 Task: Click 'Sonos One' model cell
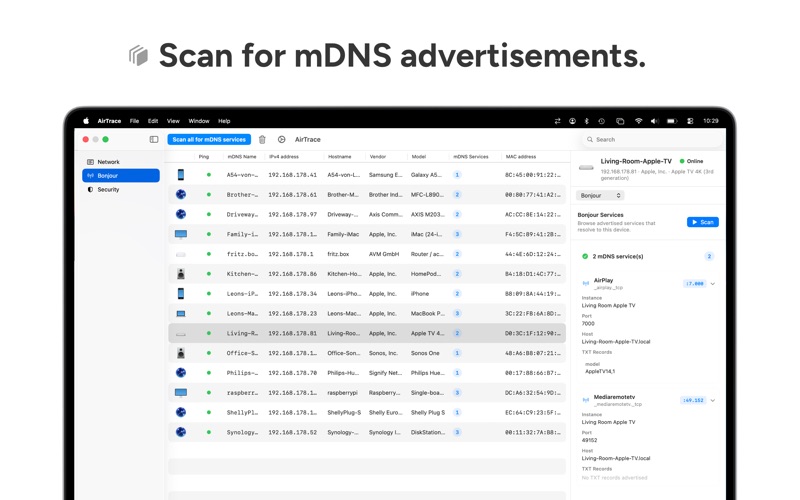tap(425, 353)
